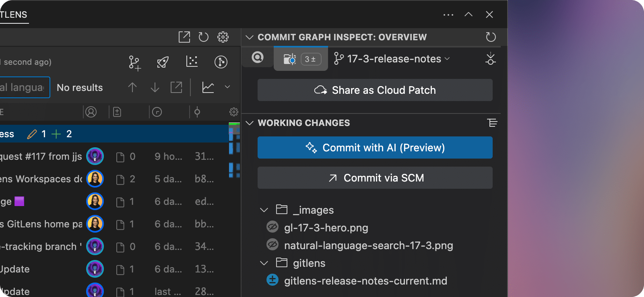The image size is (644, 297).
Task: Click author avatar on '-tracking branch' row
Action: pyautogui.click(x=95, y=246)
